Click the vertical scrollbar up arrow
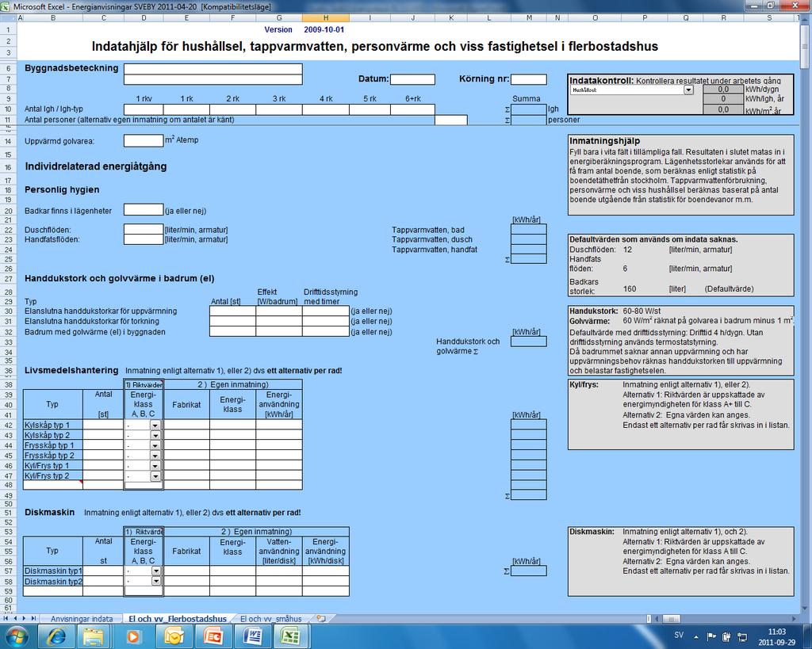 [x=806, y=20]
